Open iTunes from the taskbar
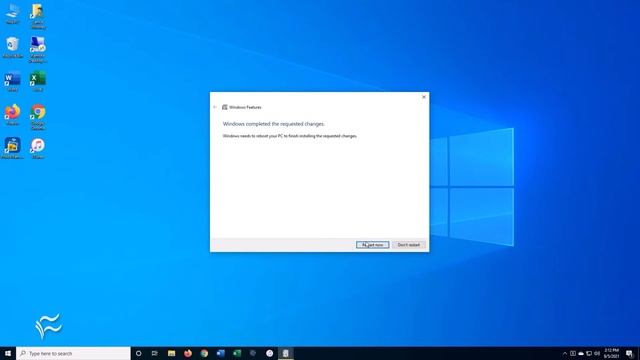 269,353
